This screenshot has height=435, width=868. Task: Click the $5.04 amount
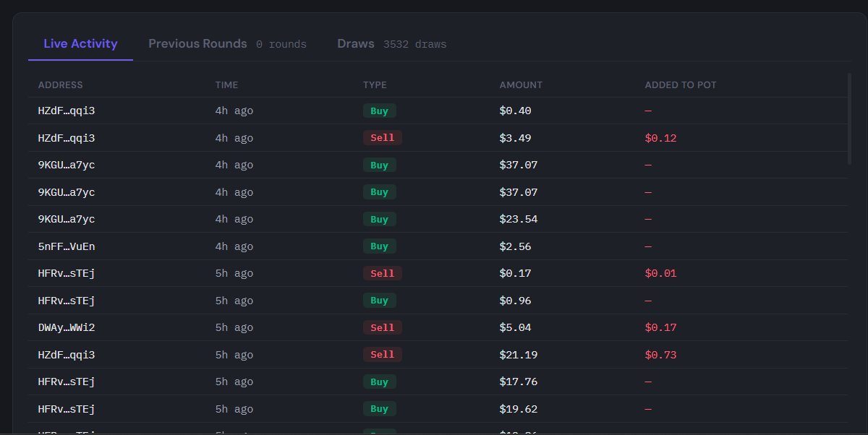click(515, 327)
